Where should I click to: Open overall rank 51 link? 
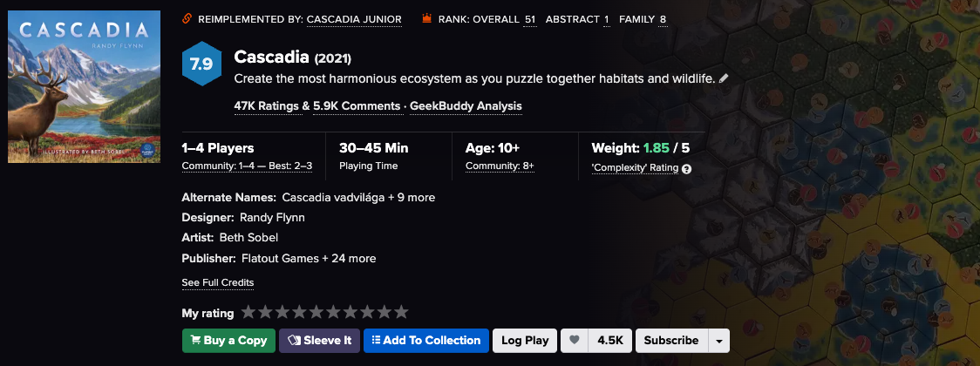530,19
